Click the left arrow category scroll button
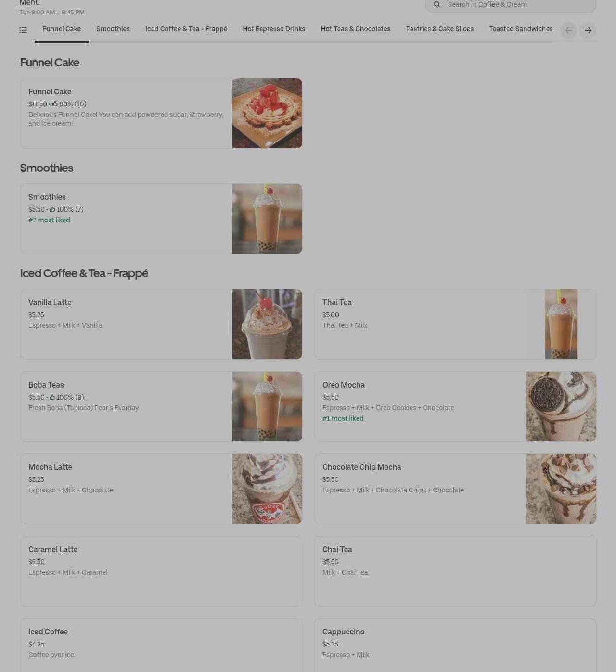616x672 pixels. [x=569, y=30]
